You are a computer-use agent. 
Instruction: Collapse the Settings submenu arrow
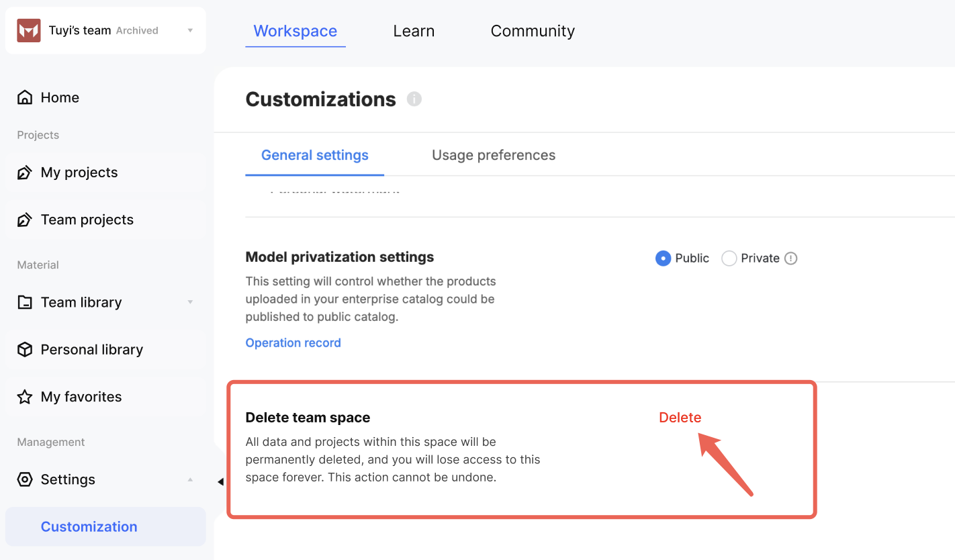coord(190,479)
